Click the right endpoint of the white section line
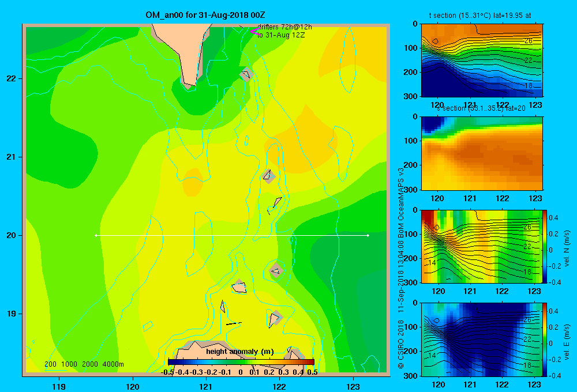This screenshot has height=392, width=577. pyautogui.click(x=368, y=235)
